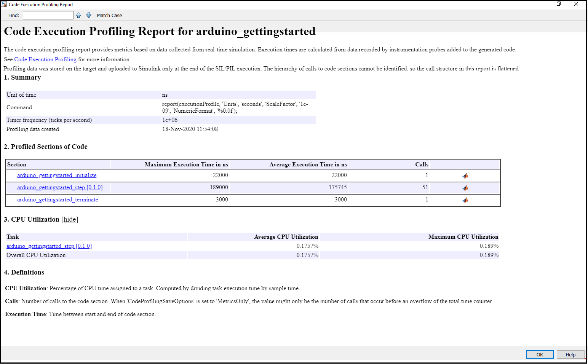Select the 175745 average execution time value

coord(338,187)
